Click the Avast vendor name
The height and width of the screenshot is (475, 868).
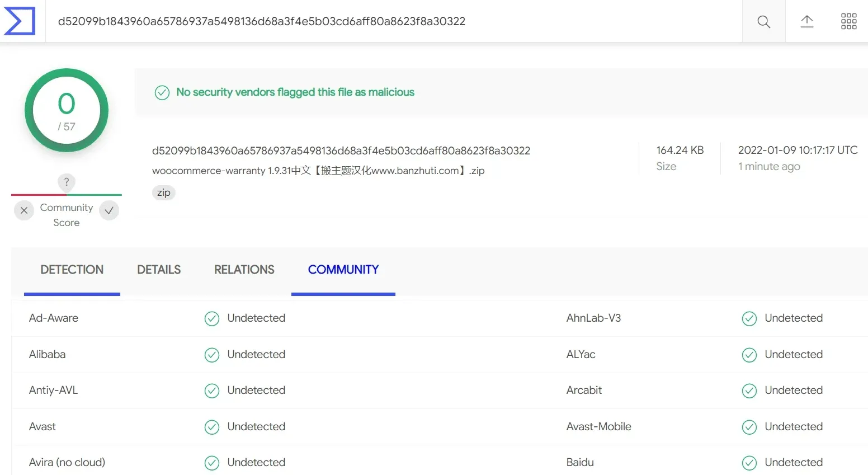point(43,426)
